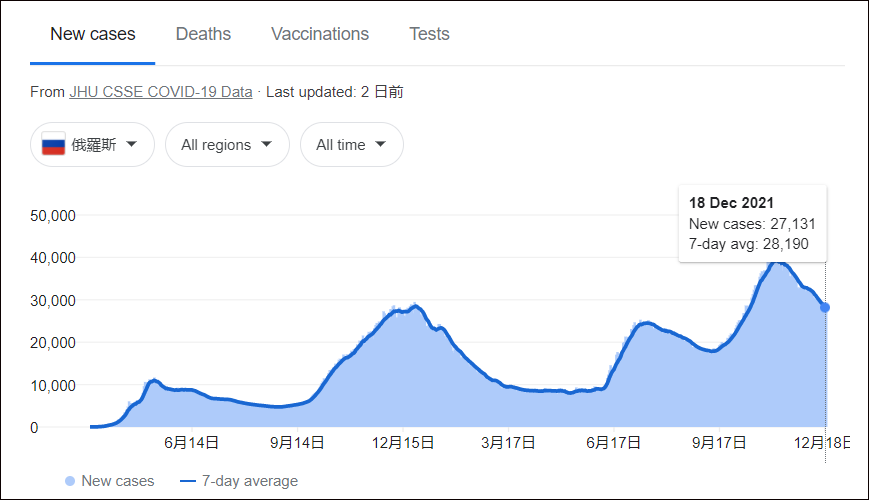869x500 pixels.
Task: Click the Russia flag icon
Action: (x=54, y=145)
